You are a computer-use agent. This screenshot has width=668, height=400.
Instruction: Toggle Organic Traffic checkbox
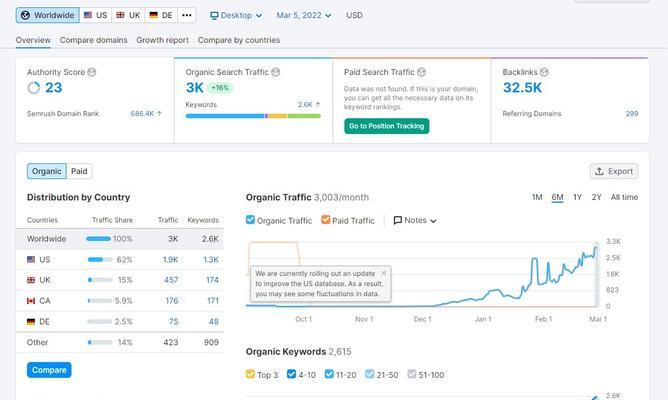[250, 220]
